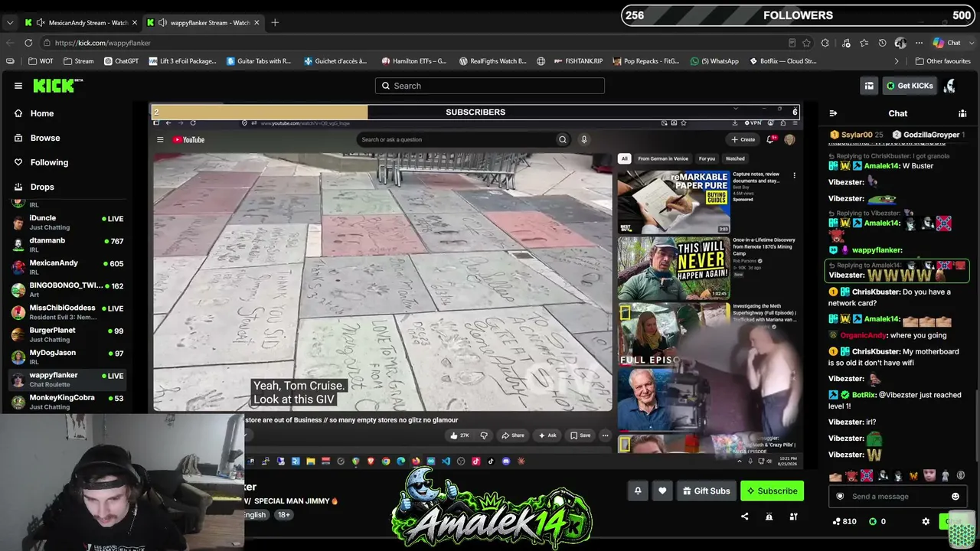Click the browser address bar URL
980x551 pixels.
click(103, 43)
